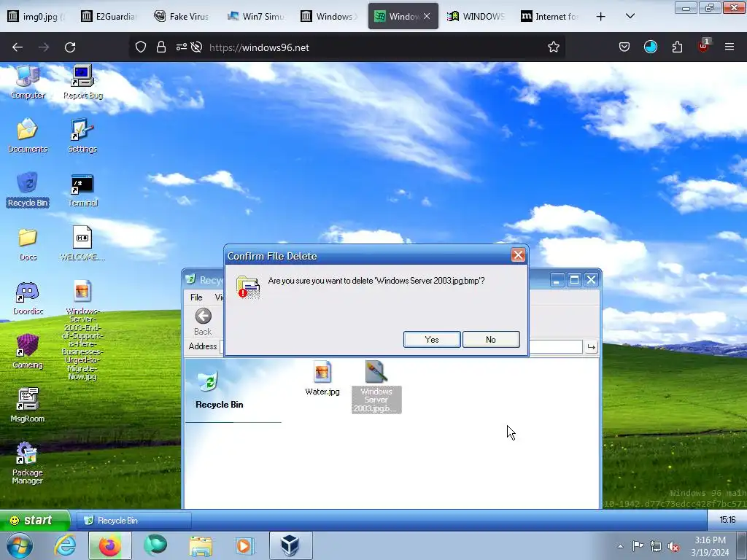747x560 pixels.
Task: Select Windows Server 2003.jpg.bmp file in Recycle Bin
Action: coord(376,386)
